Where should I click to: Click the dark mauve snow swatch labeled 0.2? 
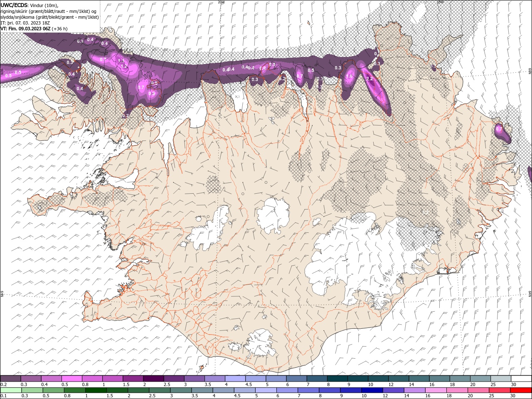coord(10,379)
